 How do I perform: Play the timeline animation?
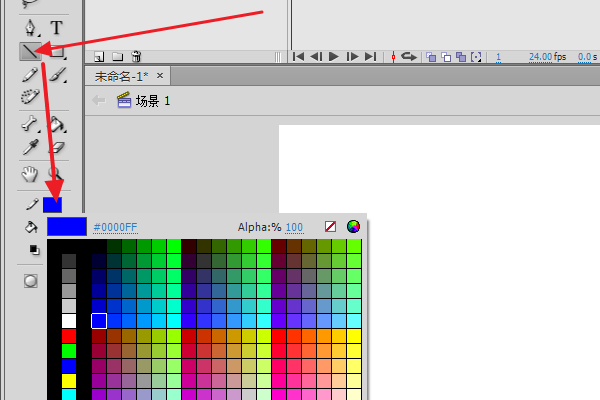click(x=334, y=57)
